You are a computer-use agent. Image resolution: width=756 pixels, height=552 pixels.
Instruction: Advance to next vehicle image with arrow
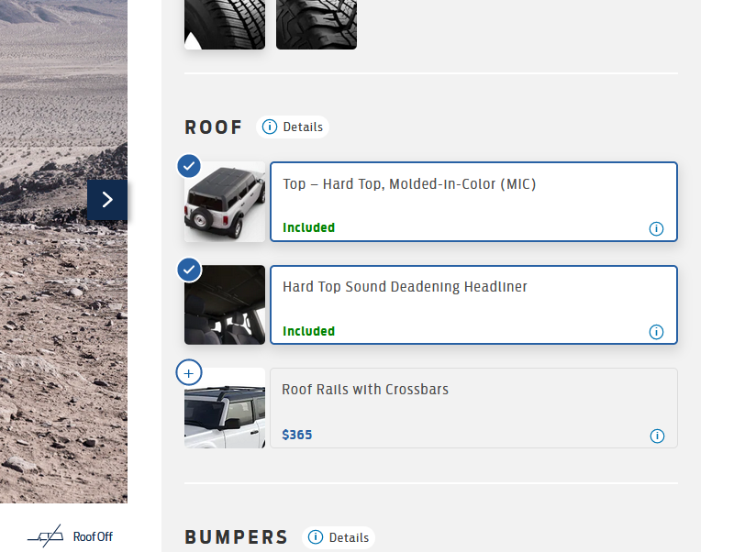tap(107, 200)
